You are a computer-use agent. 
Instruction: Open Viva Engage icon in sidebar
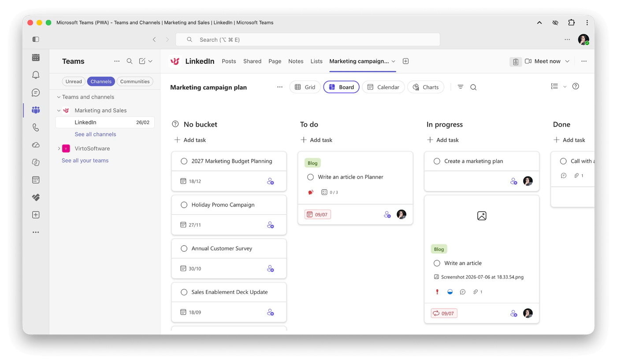click(x=36, y=198)
